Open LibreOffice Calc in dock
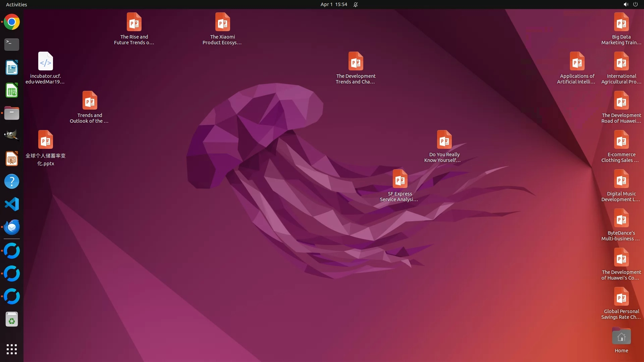 click(12, 90)
